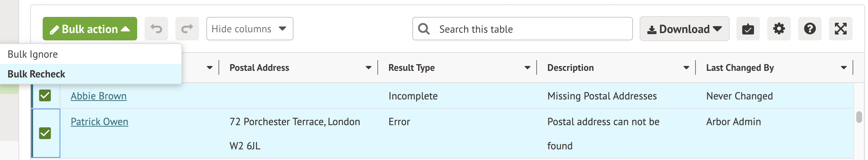This screenshot has height=160, width=868.
Task: Open table settings gear icon
Action: point(779,29)
